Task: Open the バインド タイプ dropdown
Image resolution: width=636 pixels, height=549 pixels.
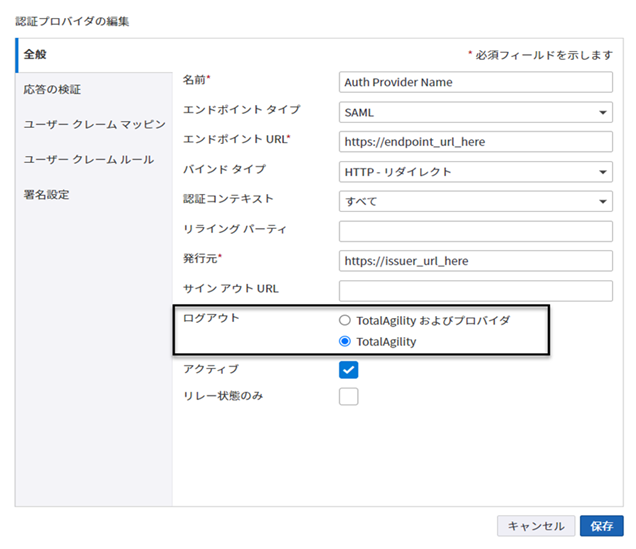Action: pyautogui.click(x=475, y=172)
